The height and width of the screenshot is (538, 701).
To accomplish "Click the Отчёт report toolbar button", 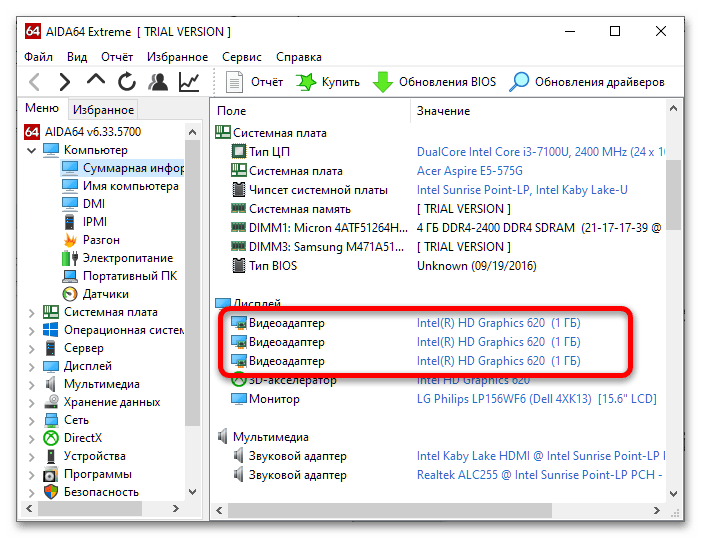I will (x=254, y=82).
